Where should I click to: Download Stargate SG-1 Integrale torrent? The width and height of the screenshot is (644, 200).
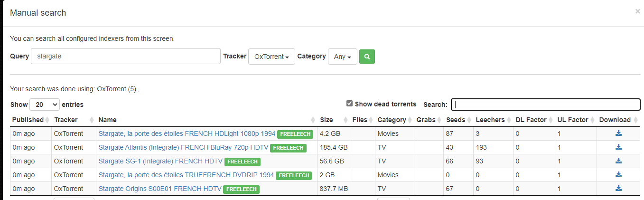[618, 161]
